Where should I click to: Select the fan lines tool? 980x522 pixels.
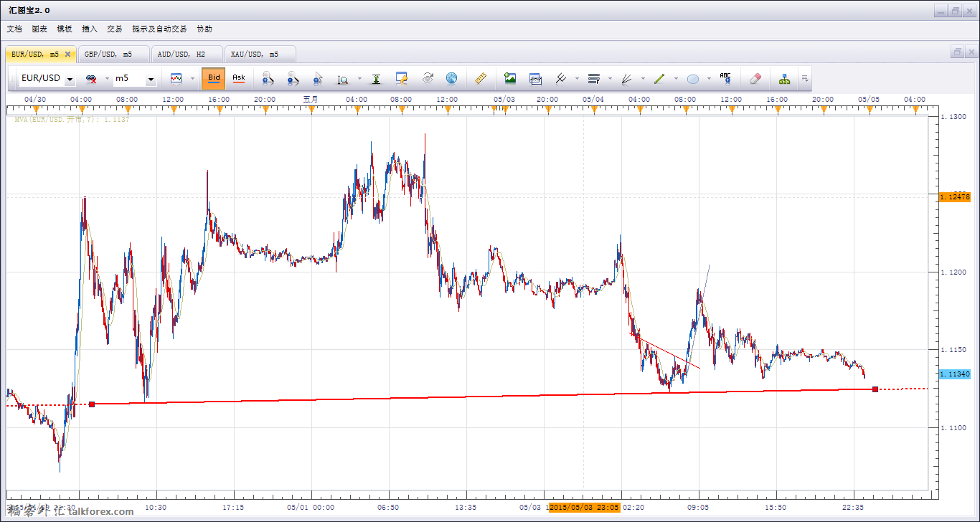pos(626,78)
